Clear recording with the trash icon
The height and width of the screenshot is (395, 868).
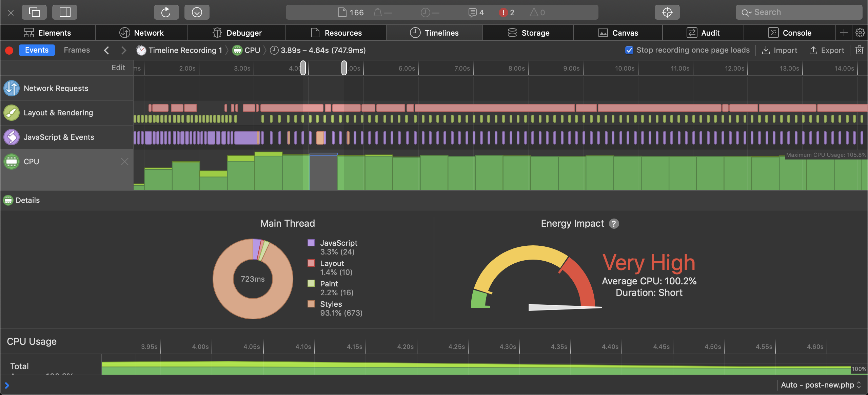pos(859,50)
